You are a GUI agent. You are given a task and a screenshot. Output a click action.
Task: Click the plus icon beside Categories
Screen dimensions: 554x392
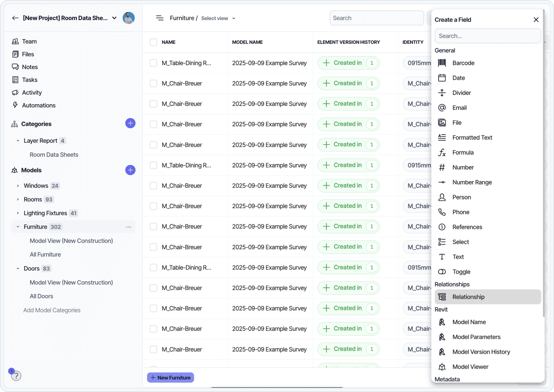130,124
